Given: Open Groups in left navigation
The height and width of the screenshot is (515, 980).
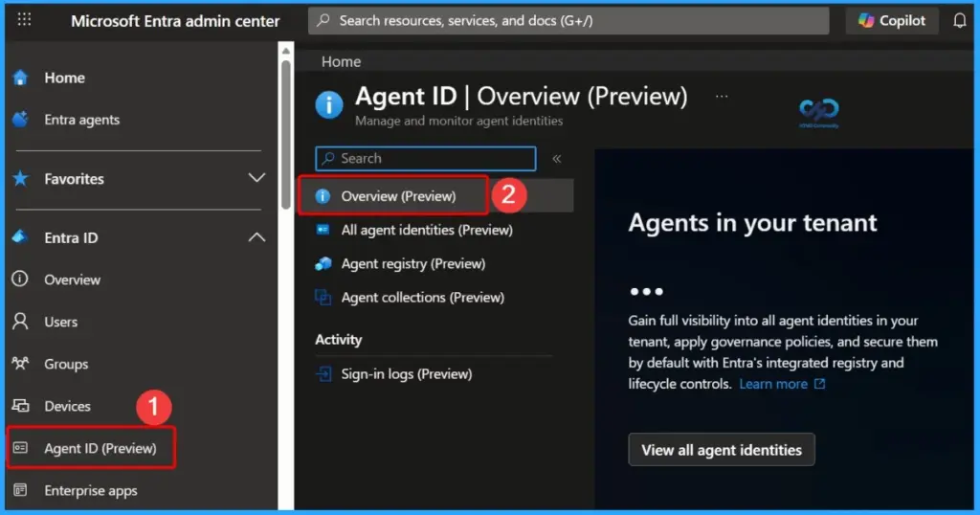Looking at the screenshot, I should 66,364.
